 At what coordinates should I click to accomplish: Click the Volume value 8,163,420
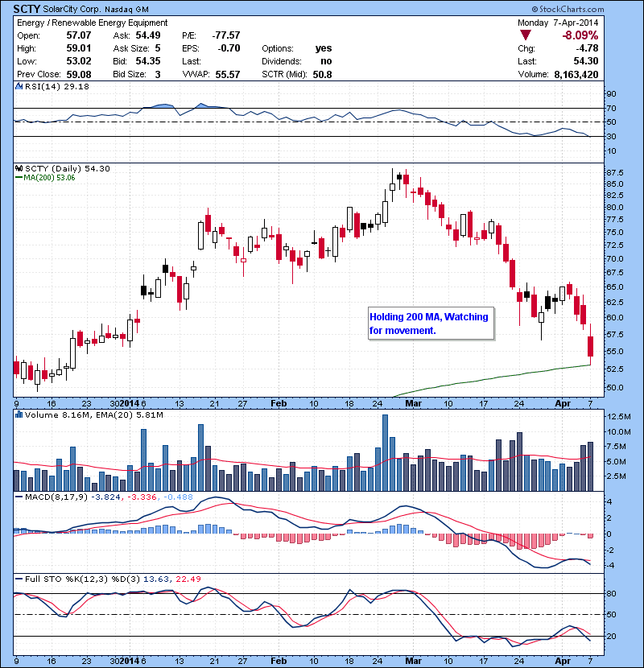(576, 75)
